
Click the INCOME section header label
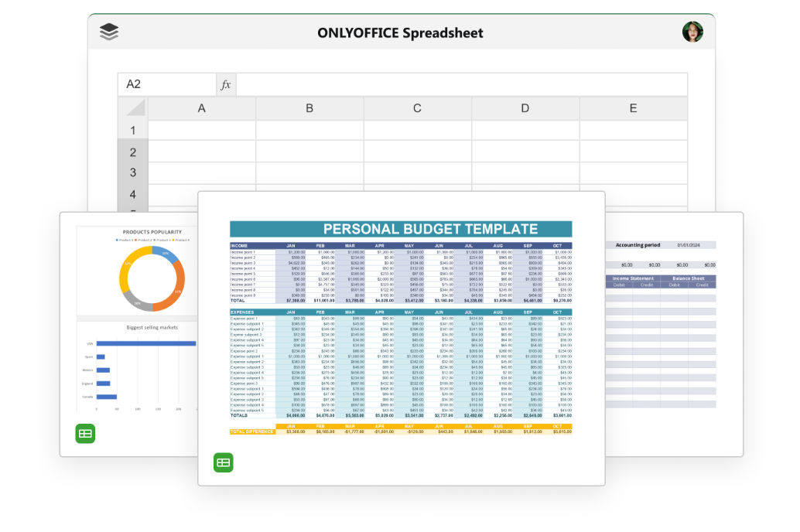pyautogui.click(x=239, y=246)
